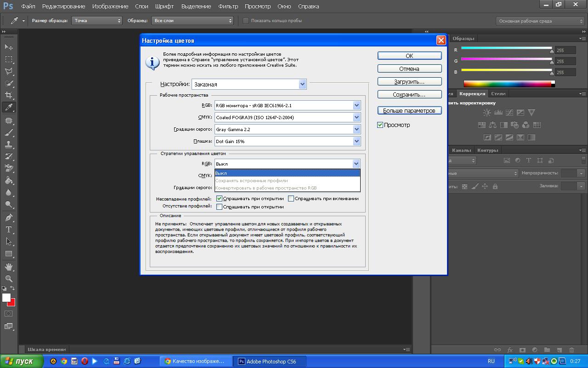Select the Zoom tool

pos(9,279)
